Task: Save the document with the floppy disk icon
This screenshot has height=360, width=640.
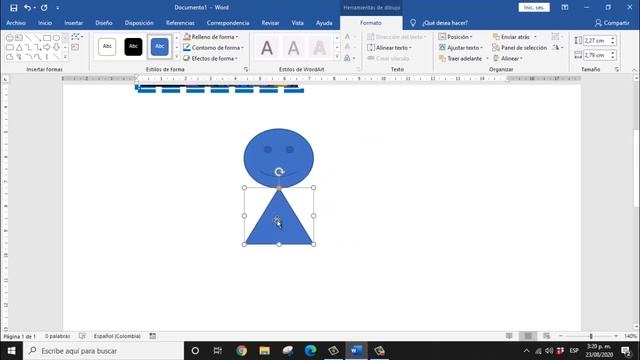Action: (13, 7)
